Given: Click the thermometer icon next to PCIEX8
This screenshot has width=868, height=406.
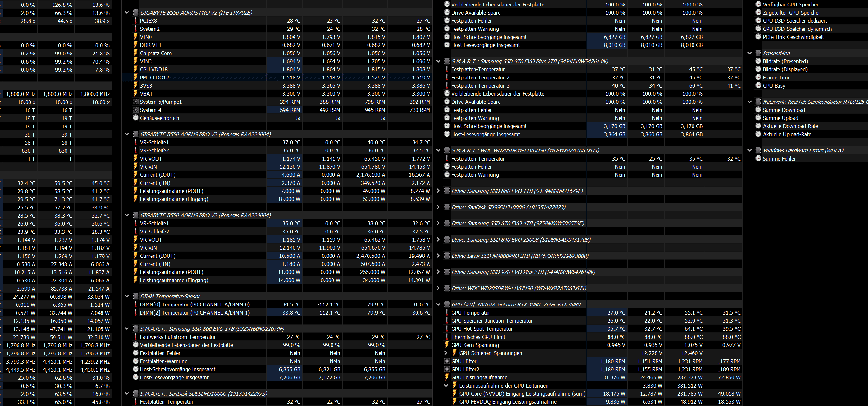Looking at the screenshot, I should pos(136,21).
